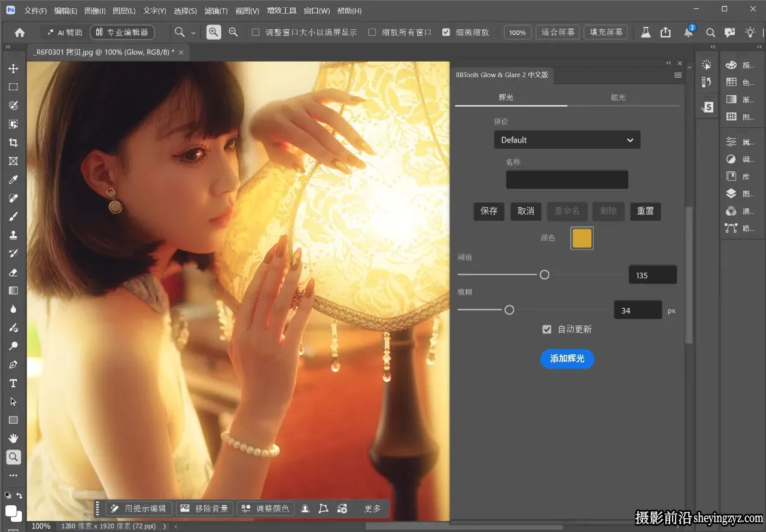This screenshot has width=766, height=532.
Task: Click the 阈值 slider handle
Action: 545,275
